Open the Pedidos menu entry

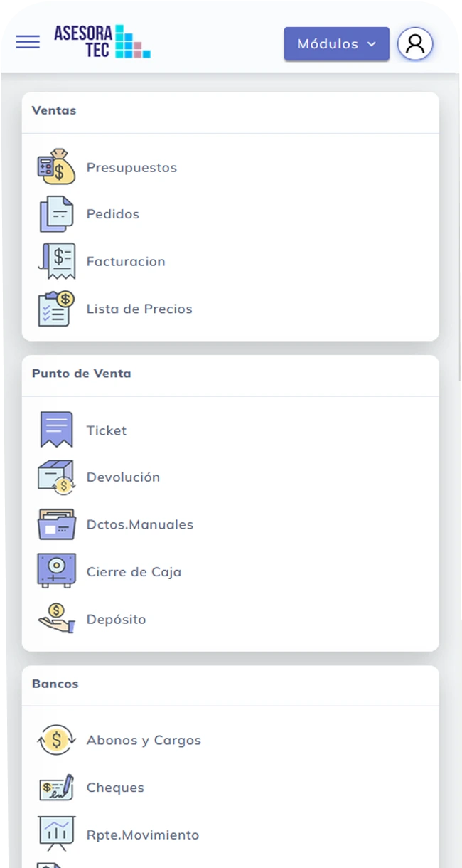113,214
